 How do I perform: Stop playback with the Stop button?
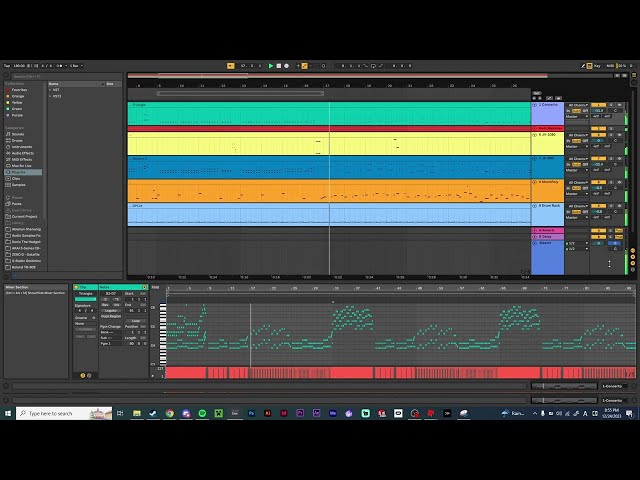tap(278, 66)
